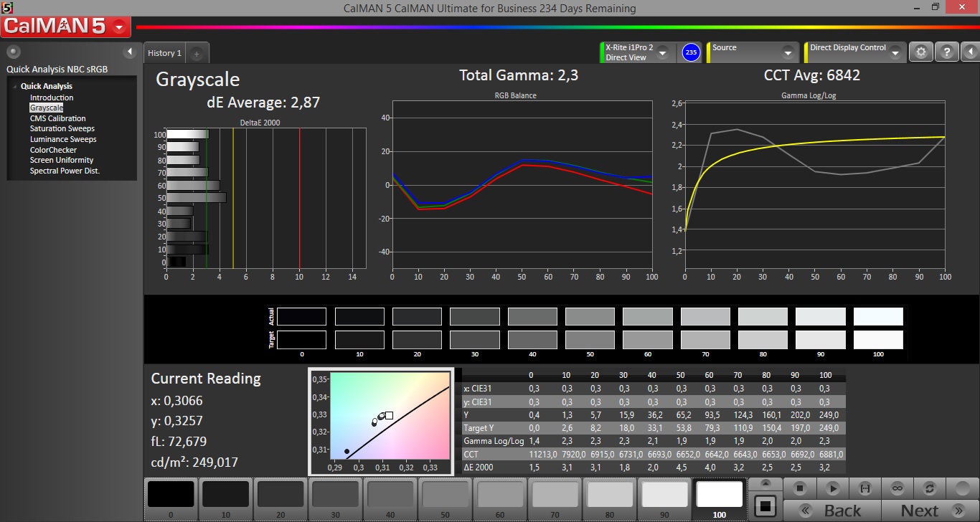
Task: Click the CalMAN app icon in title bar
Action: tap(7, 7)
